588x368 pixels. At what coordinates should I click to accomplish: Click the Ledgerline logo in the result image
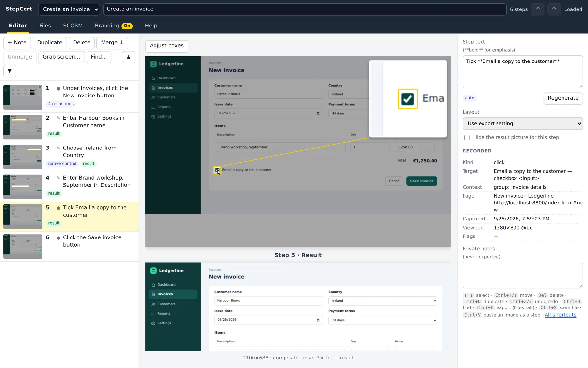coord(154,271)
